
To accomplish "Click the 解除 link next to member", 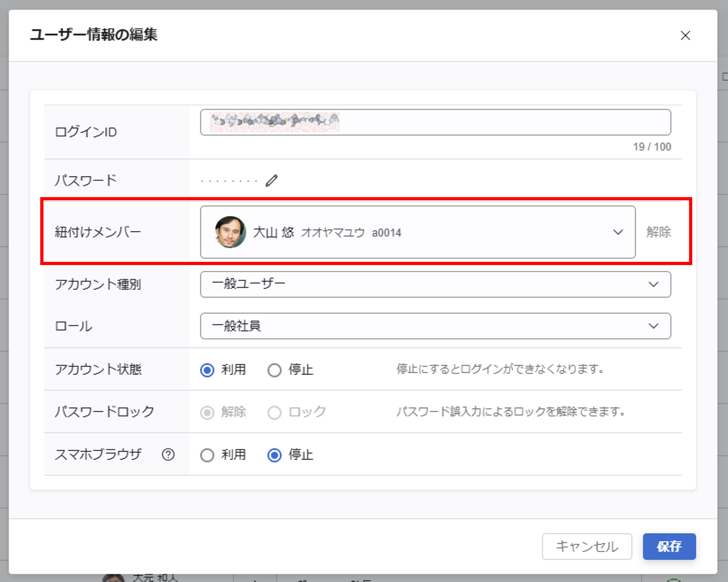I will 658,232.
